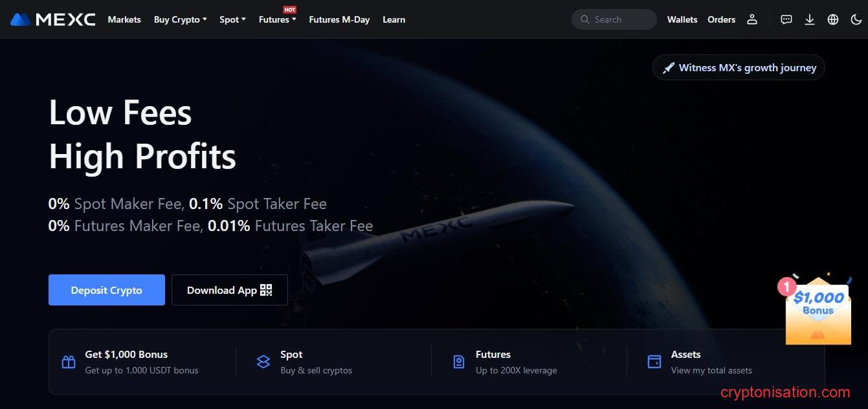Click the $1,000 Bonus envelope icon

pos(818,311)
